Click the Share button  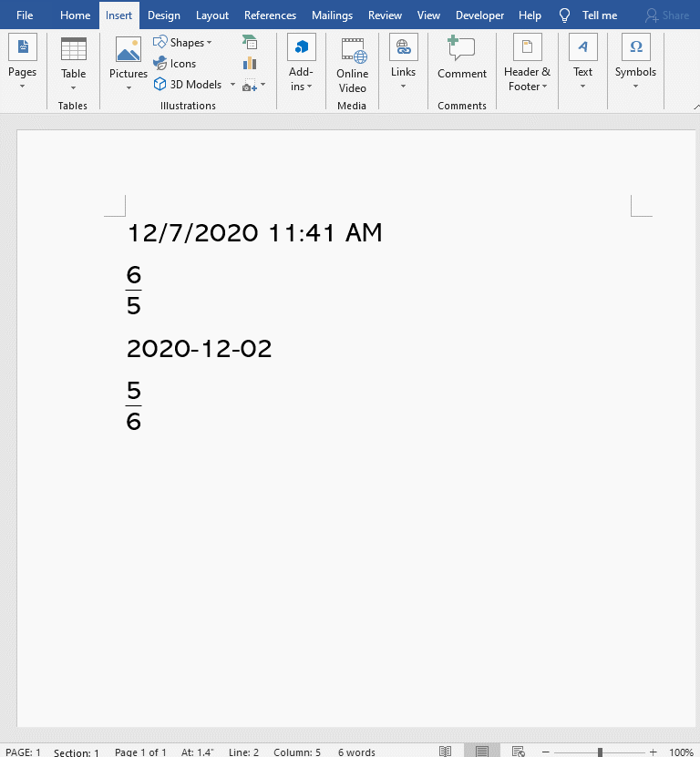[x=667, y=15]
